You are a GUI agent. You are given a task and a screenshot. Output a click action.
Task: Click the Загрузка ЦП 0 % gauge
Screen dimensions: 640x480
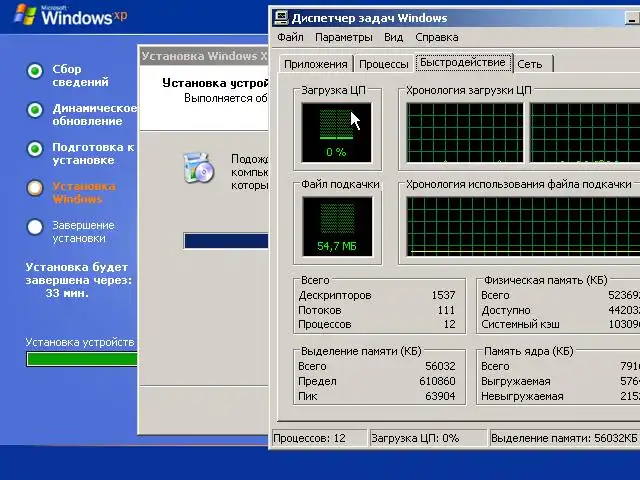(337, 133)
